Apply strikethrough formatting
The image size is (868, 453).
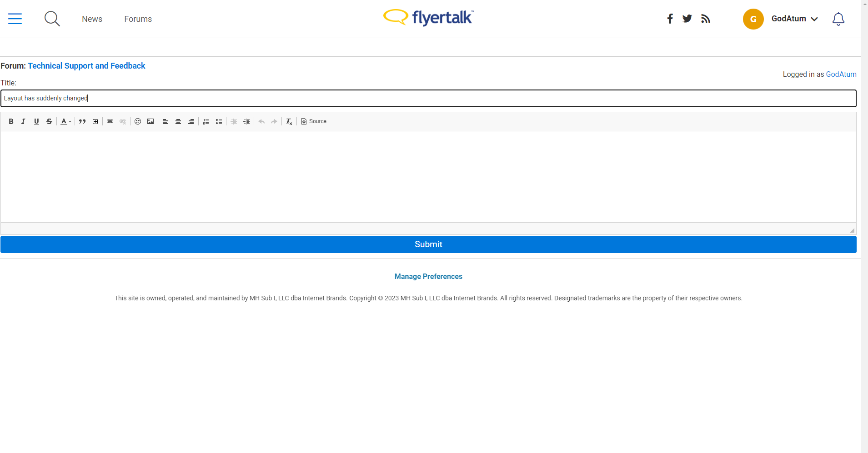click(x=49, y=121)
